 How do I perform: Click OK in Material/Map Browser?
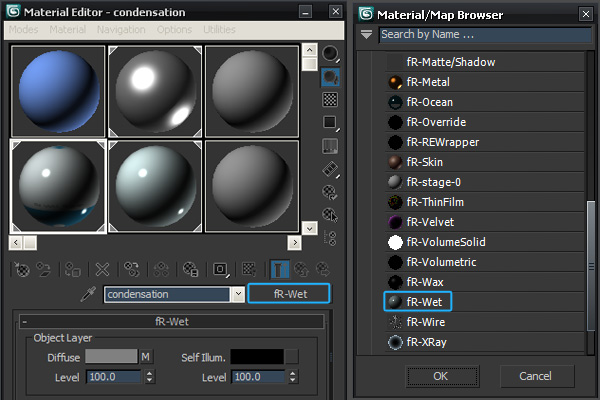coord(441,376)
